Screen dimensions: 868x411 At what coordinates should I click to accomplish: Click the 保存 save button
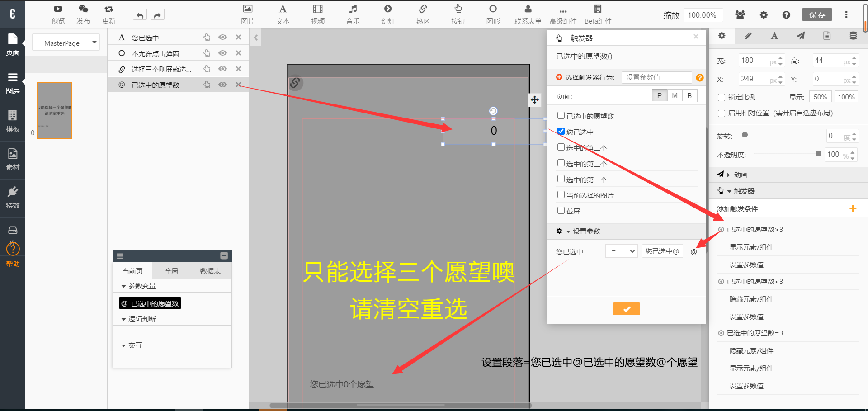click(x=817, y=15)
